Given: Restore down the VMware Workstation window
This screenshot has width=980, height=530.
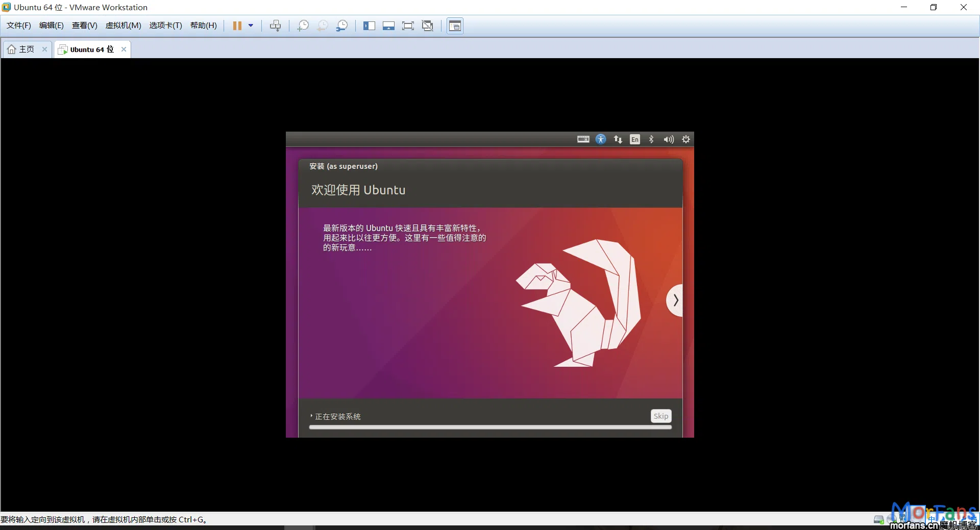Looking at the screenshot, I should [x=934, y=7].
